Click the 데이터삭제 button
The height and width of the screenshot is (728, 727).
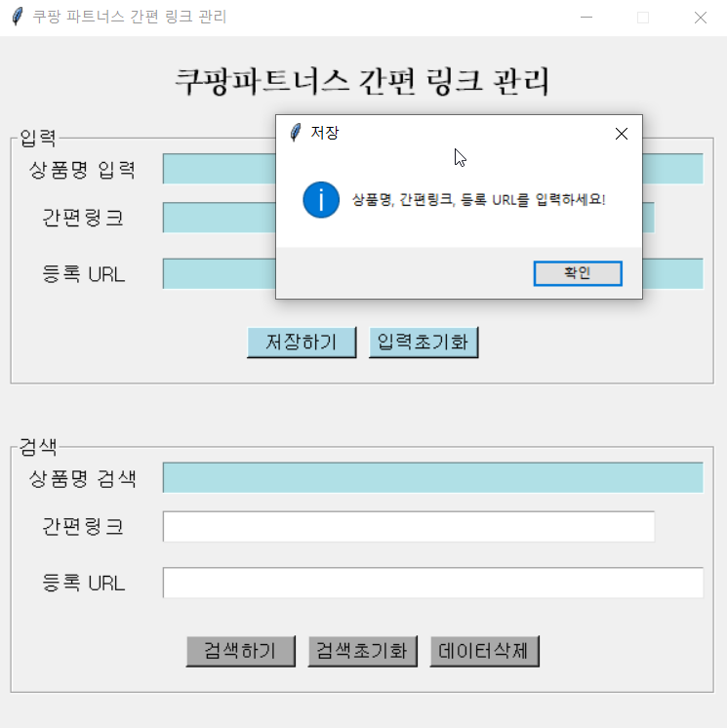point(484,651)
